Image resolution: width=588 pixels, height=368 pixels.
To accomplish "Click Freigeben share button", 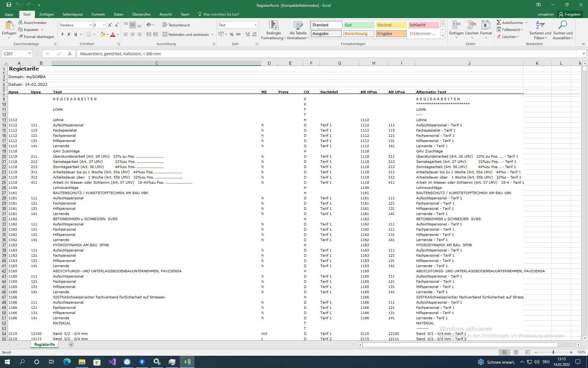I will pyautogui.click(x=570, y=14).
